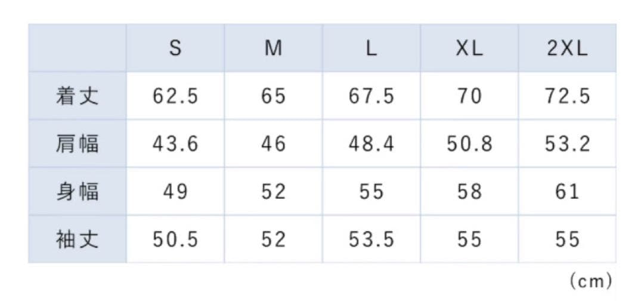Select the 袖丈 value 53.5 under L

(x=371, y=239)
